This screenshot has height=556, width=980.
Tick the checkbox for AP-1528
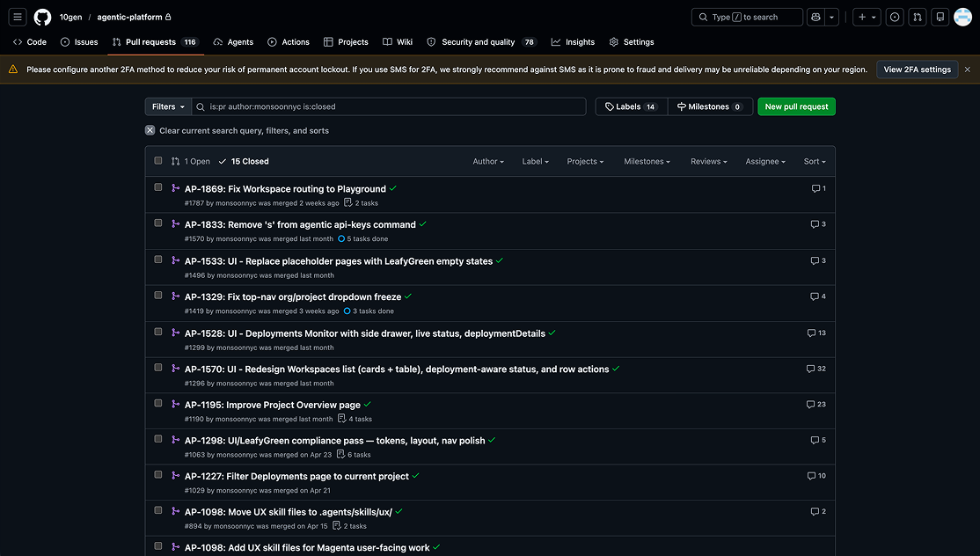pyautogui.click(x=158, y=332)
